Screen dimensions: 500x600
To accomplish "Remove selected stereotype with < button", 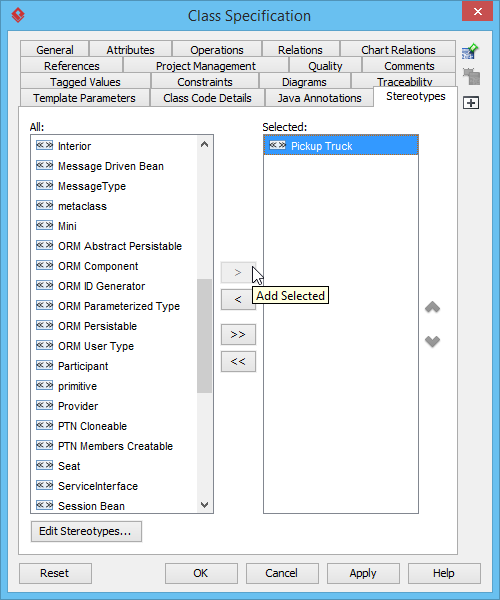I will click(238, 299).
